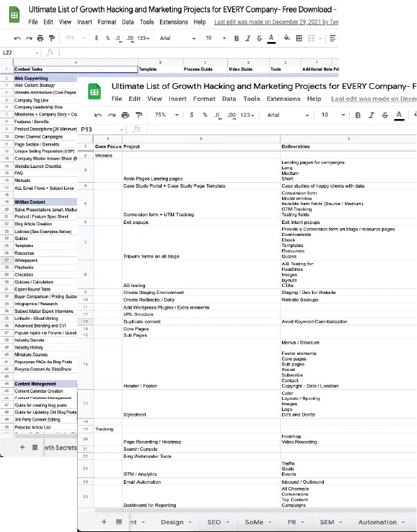The height and width of the screenshot is (532, 417).
Task: Print the front window spreadsheet
Action: (125, 115)
